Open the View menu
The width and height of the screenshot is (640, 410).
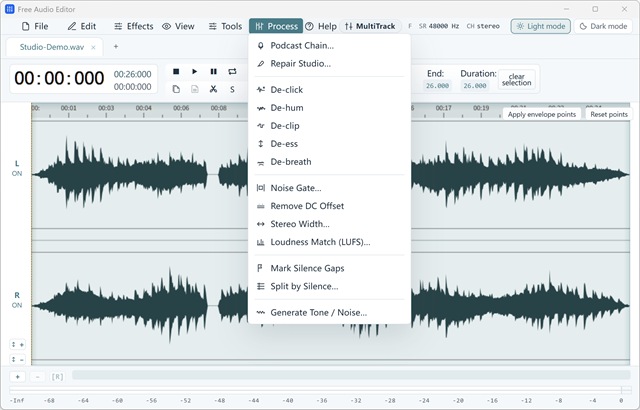pyautogui.click(x=178, y=26)
